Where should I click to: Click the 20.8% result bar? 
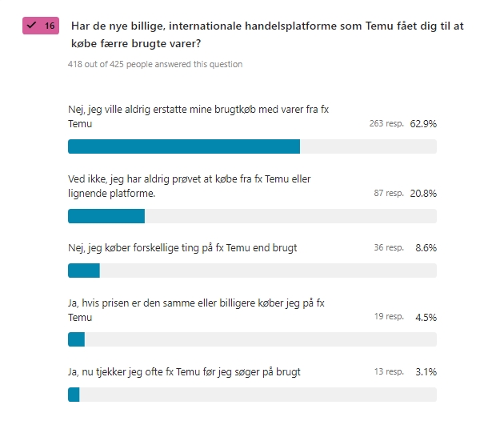click(106, 216)
